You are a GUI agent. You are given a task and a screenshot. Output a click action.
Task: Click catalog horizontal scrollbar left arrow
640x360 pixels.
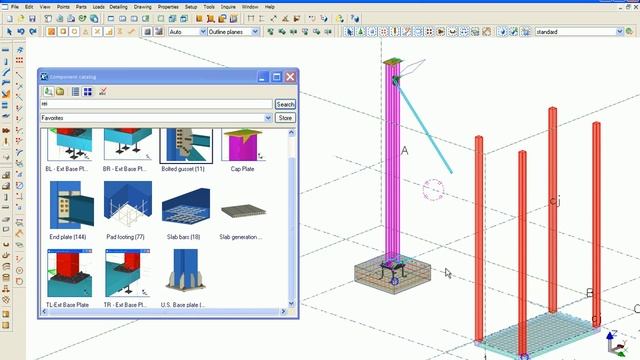[x=44, y=311]
